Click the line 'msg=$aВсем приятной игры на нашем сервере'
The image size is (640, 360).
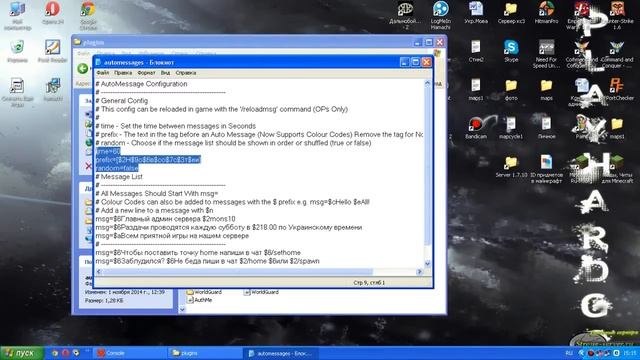(x=172, y=236)
